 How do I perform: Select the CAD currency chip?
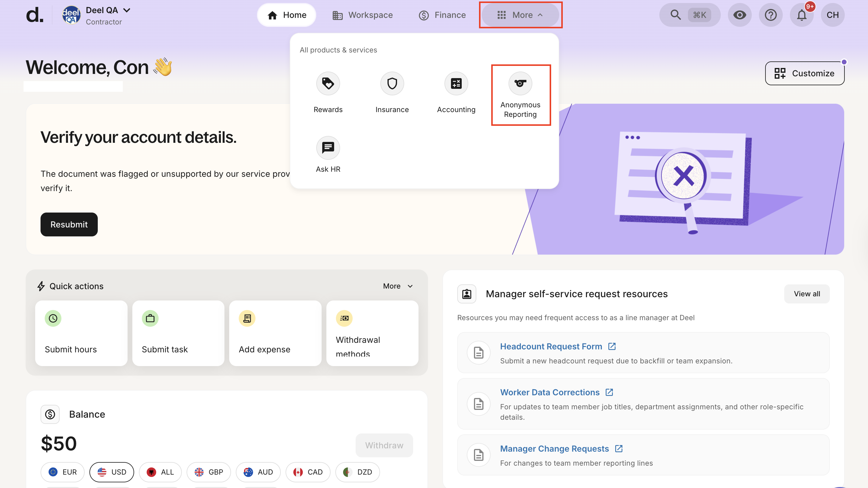tap(308, 472)
